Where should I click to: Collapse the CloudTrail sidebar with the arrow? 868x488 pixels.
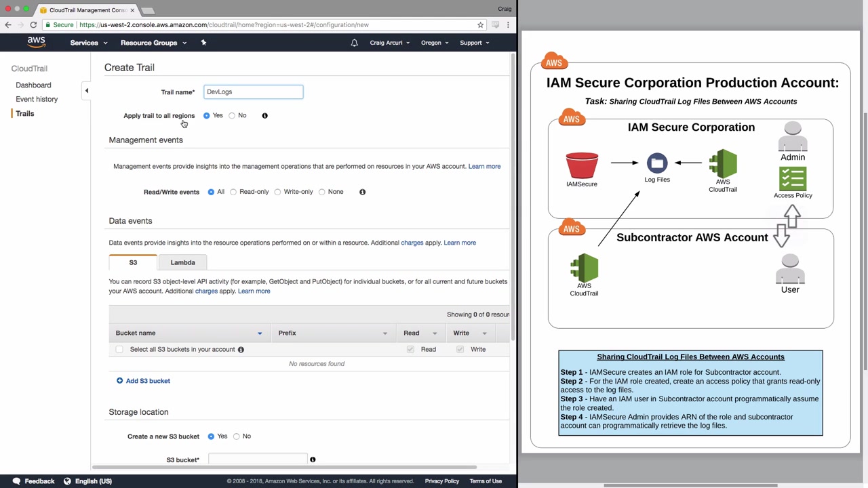tap(86, 91)
